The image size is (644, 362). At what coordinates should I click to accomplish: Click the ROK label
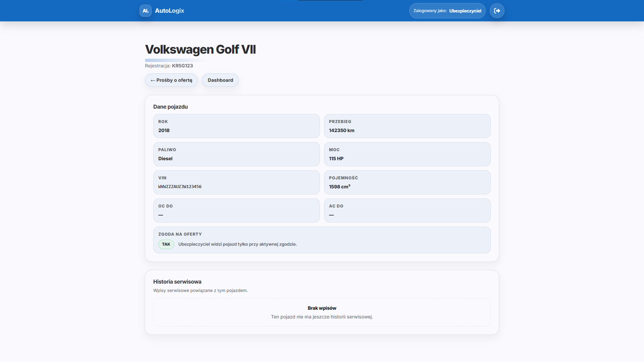click(163, 122)
